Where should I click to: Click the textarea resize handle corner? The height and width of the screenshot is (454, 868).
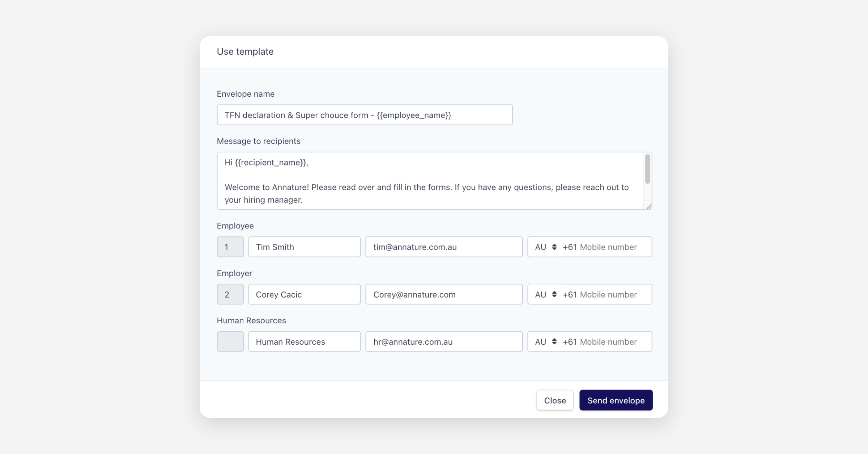coord(649,206)
